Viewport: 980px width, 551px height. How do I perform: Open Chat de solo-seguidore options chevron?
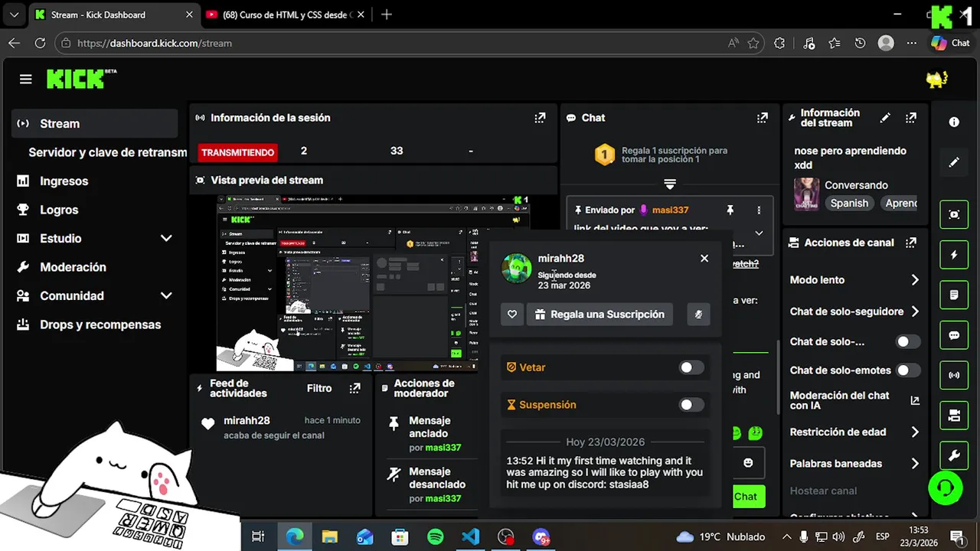[914, 311]
